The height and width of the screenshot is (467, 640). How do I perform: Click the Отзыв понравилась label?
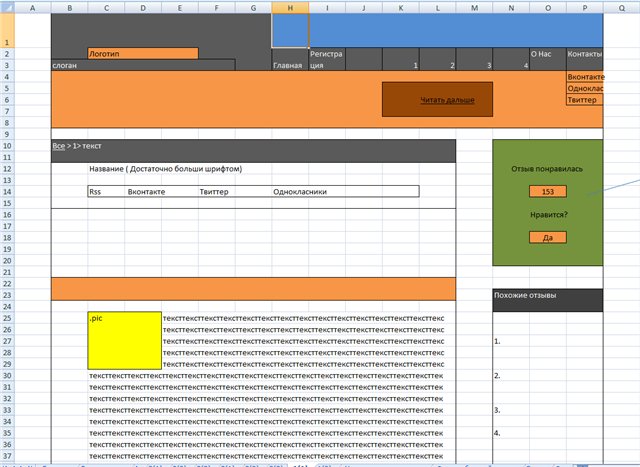(x=547, y=169)
